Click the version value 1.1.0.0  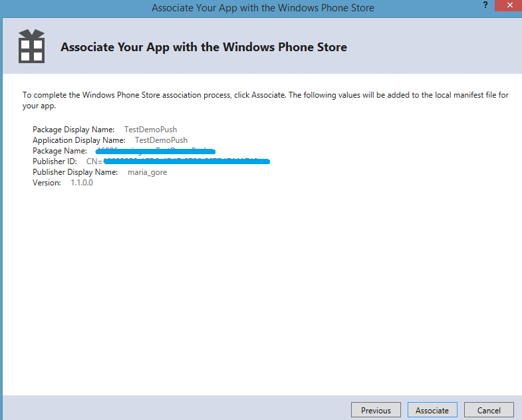pyautogui.click(x=82, y=183)
